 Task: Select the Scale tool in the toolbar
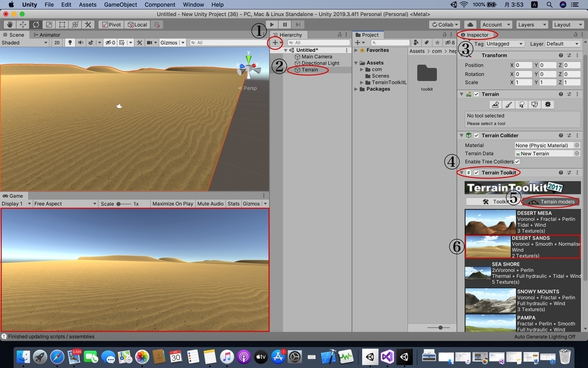pyautogui.click(x=49, y=25)
